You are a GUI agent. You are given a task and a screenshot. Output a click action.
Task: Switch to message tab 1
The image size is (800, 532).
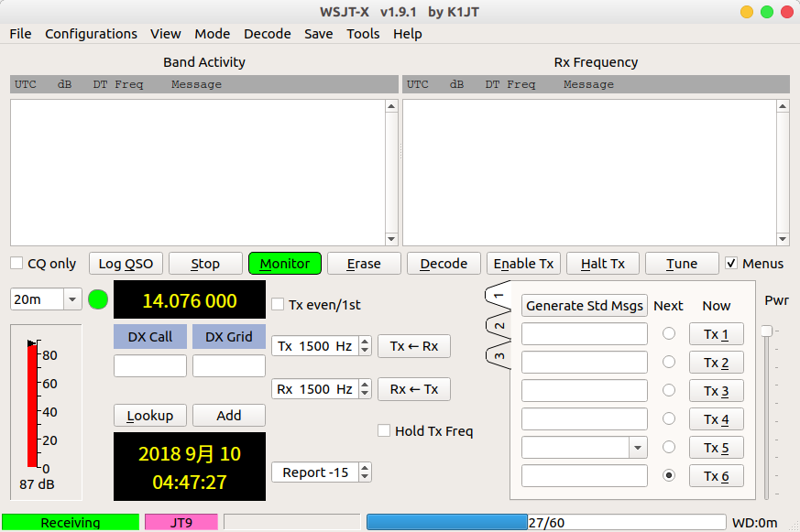click(499, 296)
